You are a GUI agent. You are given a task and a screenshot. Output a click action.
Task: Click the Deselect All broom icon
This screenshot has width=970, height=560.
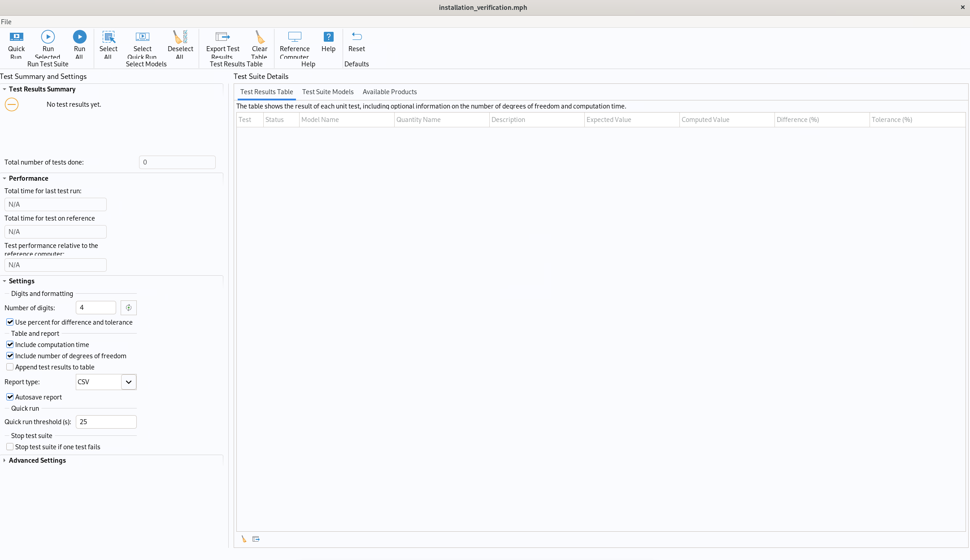pos(180,37)
